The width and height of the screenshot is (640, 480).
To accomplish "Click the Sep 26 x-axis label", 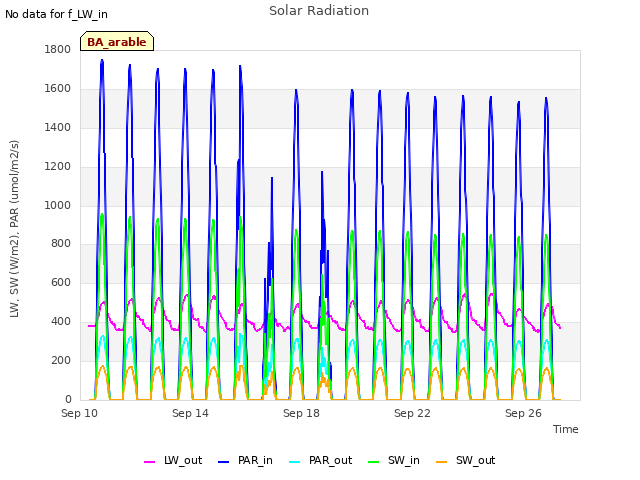I will click(523, 413).
